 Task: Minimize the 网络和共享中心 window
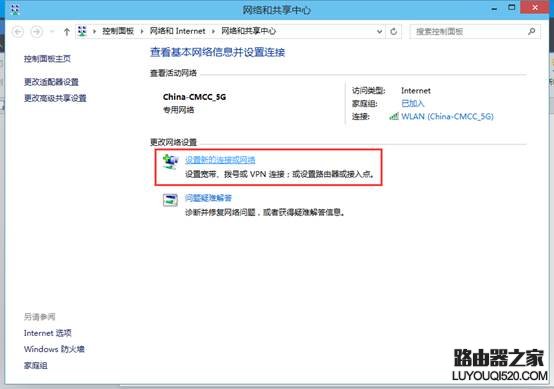494,8
